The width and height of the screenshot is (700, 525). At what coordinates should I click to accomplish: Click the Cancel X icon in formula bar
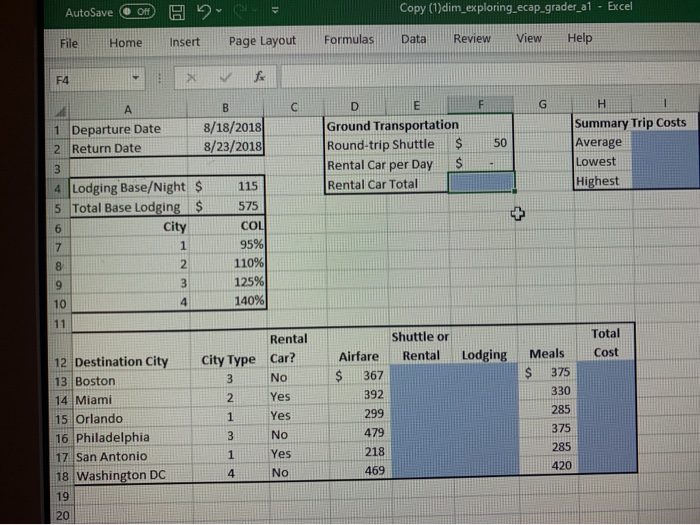coord(192,78)
